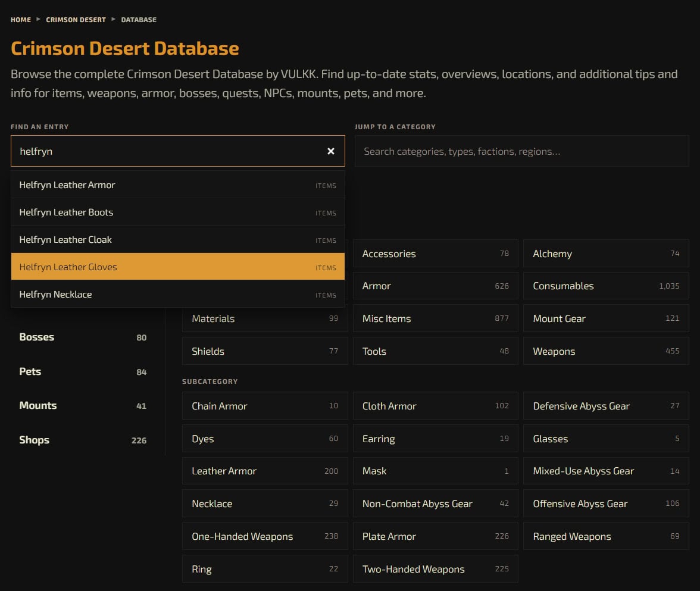
Task: Choose Necklace subcategory
Action: [x=265, y=504]
